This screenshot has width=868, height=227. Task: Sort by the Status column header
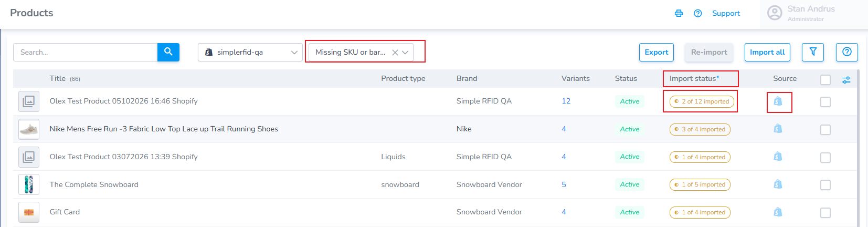click(626, 78)
